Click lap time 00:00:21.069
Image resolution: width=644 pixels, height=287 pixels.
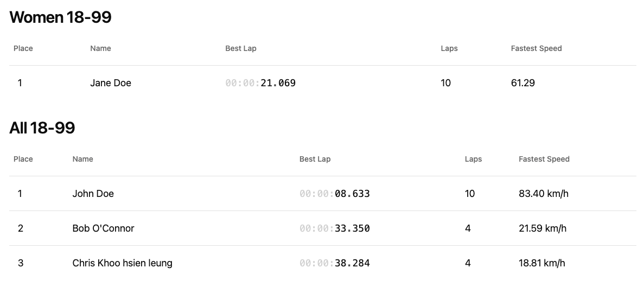260,83
